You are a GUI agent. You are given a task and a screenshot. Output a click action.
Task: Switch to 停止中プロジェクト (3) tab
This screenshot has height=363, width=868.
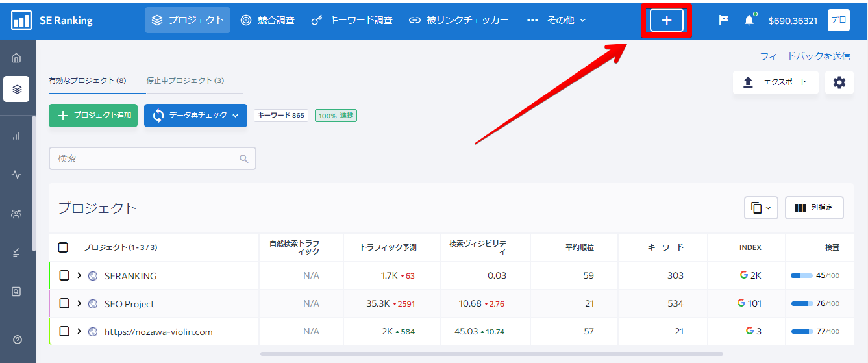coord(185,81)
